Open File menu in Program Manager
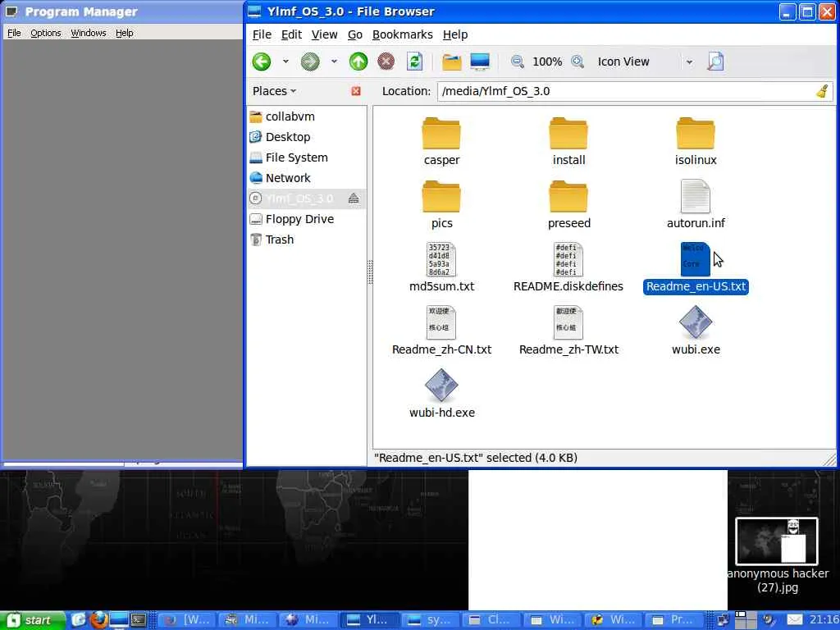 (x=14, y=33)
